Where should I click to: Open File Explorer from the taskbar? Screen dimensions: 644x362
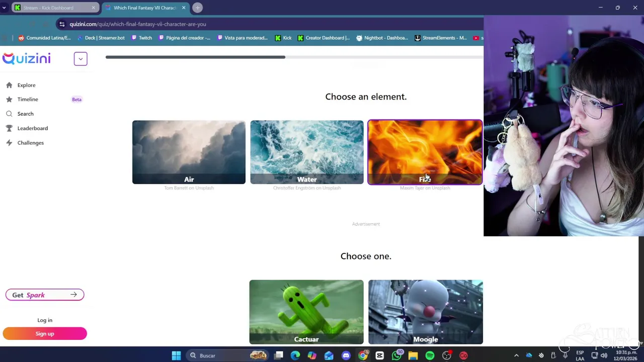[413, 355]
